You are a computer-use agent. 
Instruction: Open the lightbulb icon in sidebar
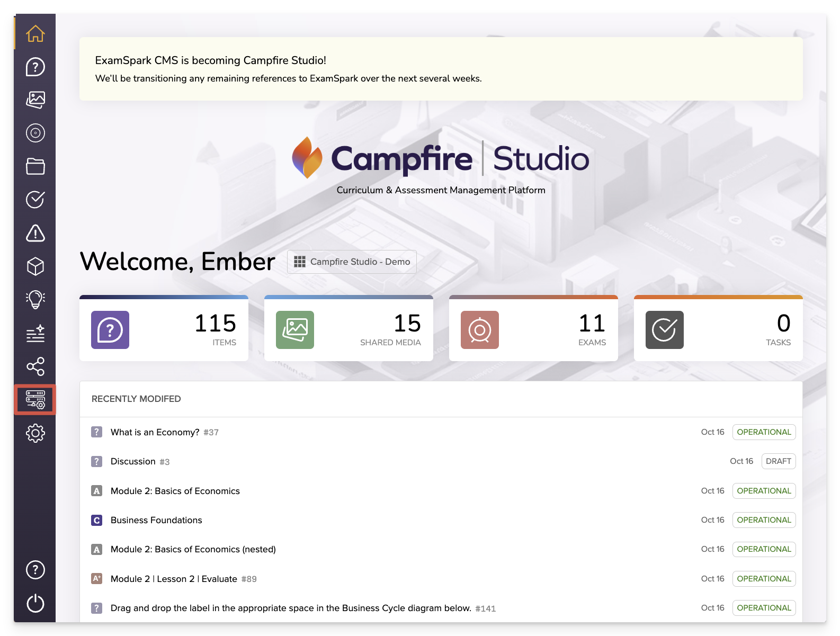(35, 300)
